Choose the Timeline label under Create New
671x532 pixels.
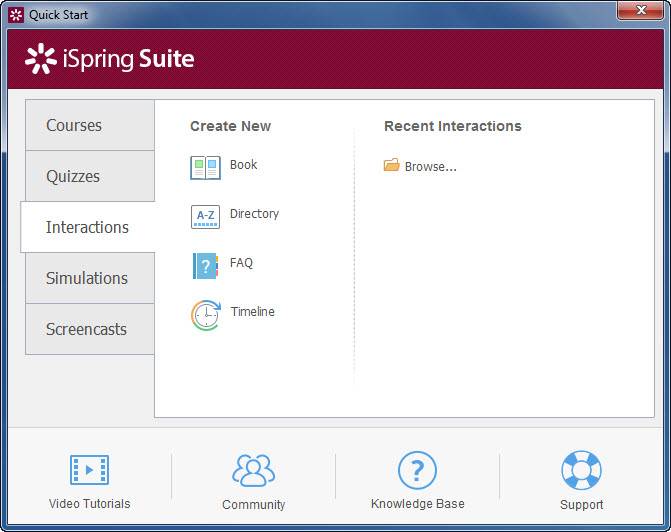tap(252, 311)
